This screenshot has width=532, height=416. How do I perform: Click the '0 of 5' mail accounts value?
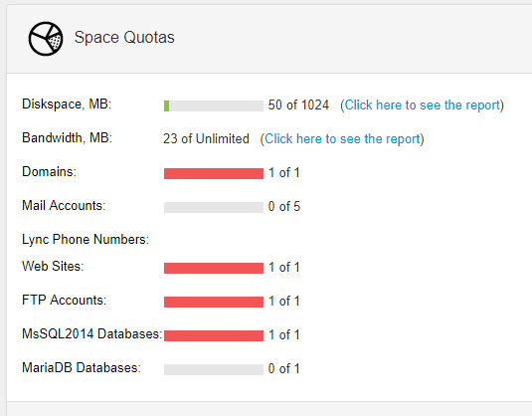pos(284,206)
